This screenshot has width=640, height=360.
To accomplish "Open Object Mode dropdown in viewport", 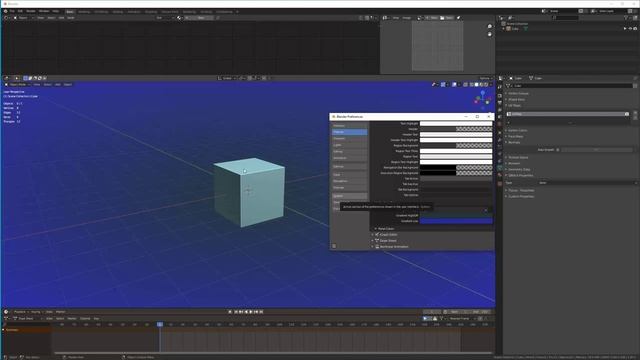I will coord(17,84).
